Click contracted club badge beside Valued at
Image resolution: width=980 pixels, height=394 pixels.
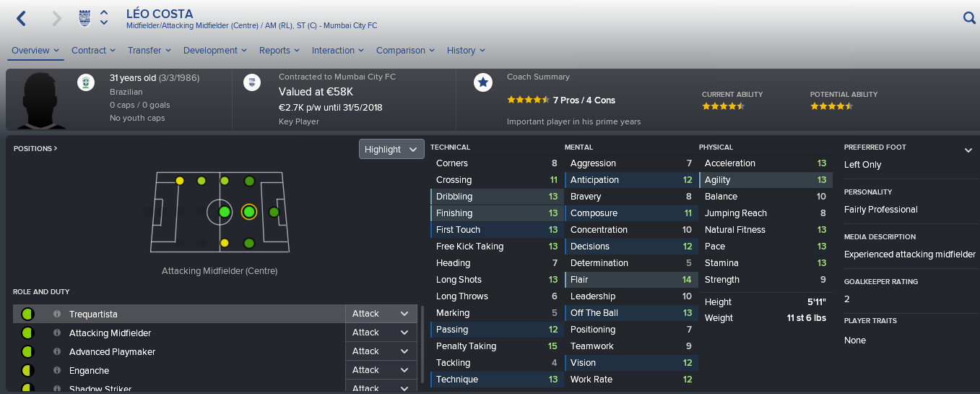click(251, 82)
